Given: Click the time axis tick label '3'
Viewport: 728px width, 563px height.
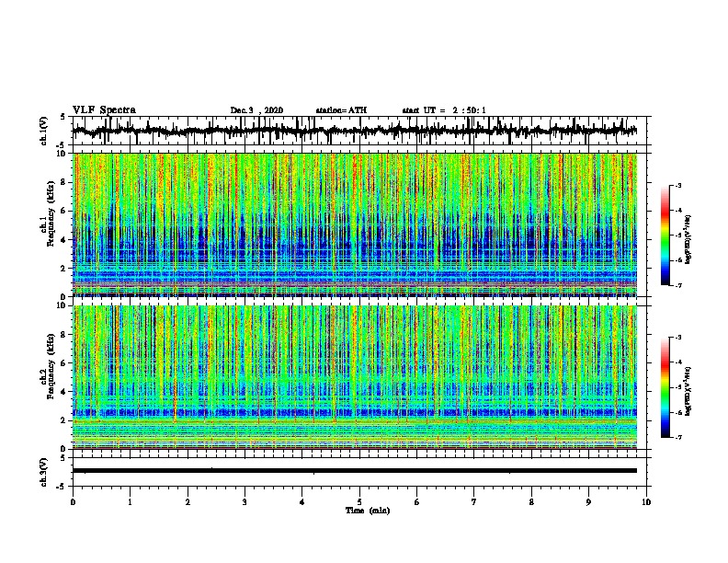Looking at the screenshot, I should click(x=245, y=502).
